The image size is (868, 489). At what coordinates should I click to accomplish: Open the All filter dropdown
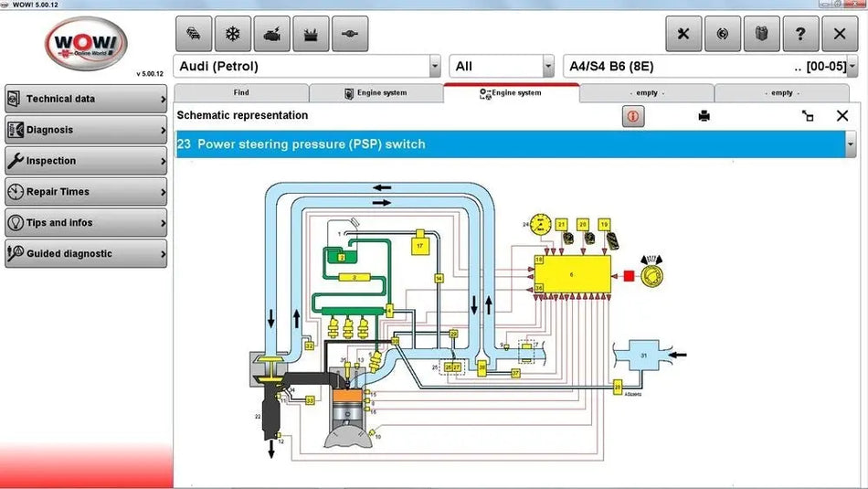(548, 66)
